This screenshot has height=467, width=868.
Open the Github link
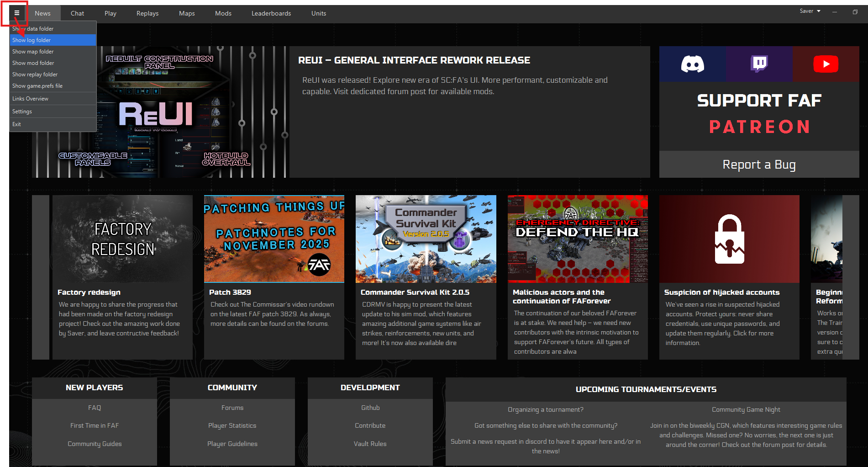pyautogui.click(x=370, y=408)
